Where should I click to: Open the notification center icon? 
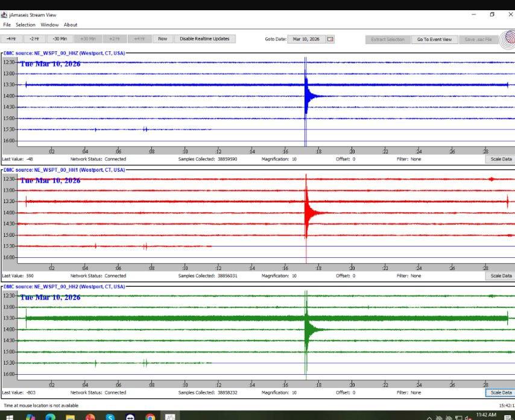point(507,417)
